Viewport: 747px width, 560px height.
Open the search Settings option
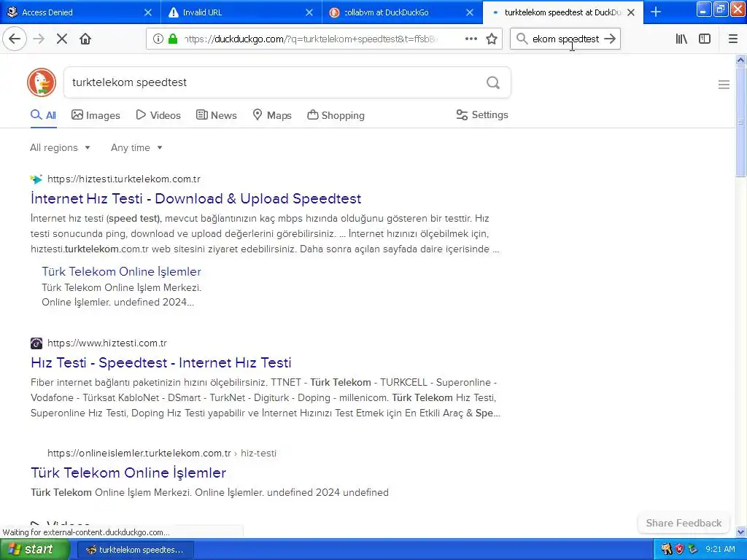[x=482, y=114]
